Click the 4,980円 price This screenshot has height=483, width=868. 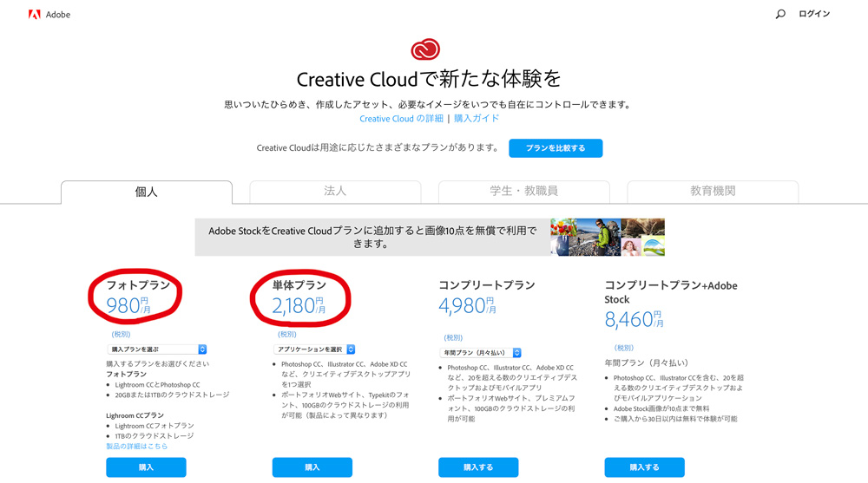click(x=467, y=305)
